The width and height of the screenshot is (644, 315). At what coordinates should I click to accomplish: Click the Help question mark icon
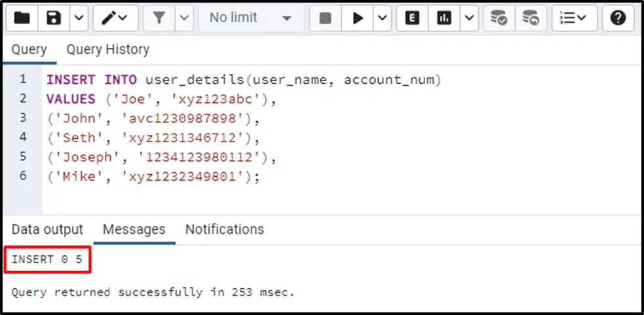click(618, 18)
